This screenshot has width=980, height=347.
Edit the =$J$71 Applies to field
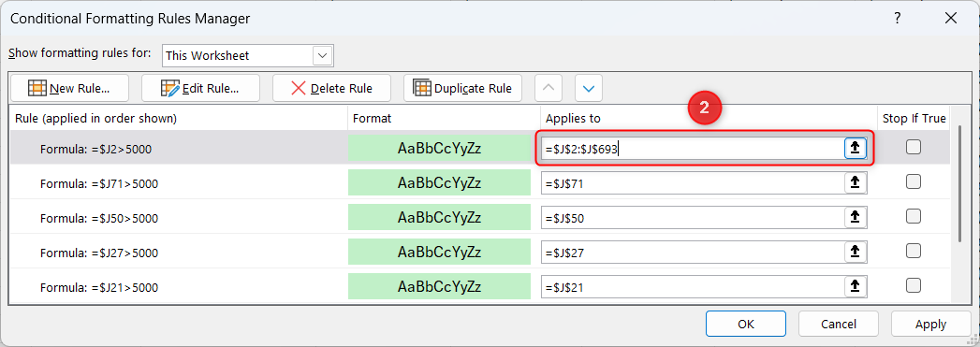coord(693,183)
